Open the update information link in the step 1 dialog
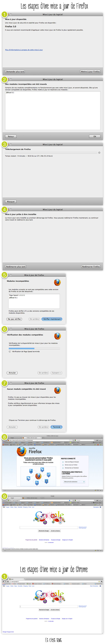 (24, 50)
